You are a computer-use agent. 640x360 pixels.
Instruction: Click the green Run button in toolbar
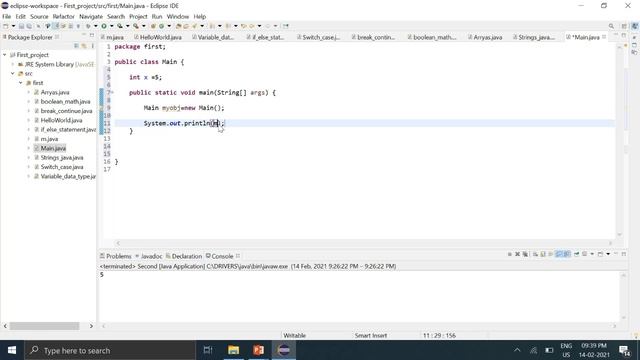click(x=104, y=26)
